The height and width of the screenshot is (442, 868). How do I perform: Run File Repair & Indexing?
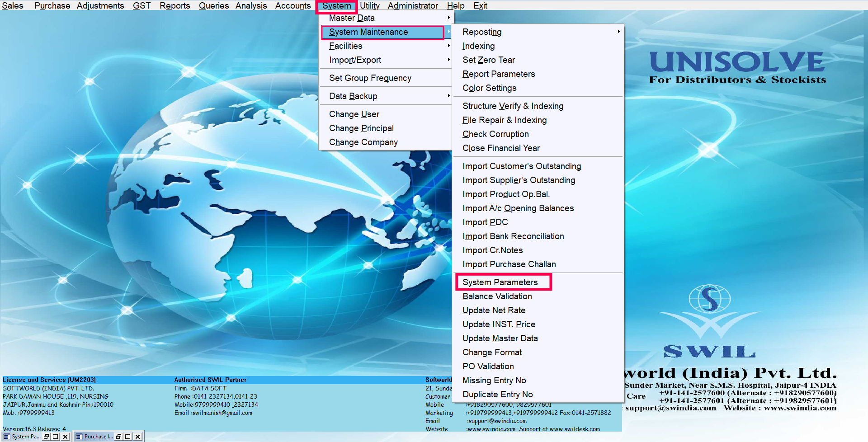pyautogui.click(x=538, y=120)
